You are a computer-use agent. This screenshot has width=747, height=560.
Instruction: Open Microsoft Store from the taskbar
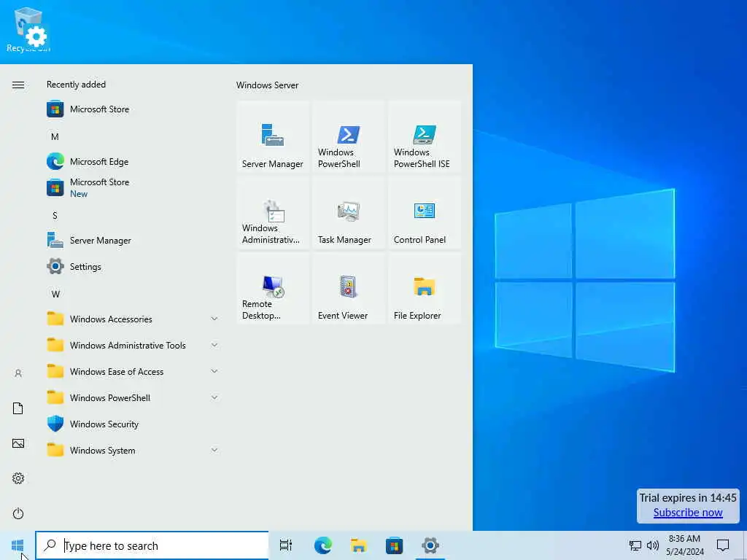[x=394, y=545]
